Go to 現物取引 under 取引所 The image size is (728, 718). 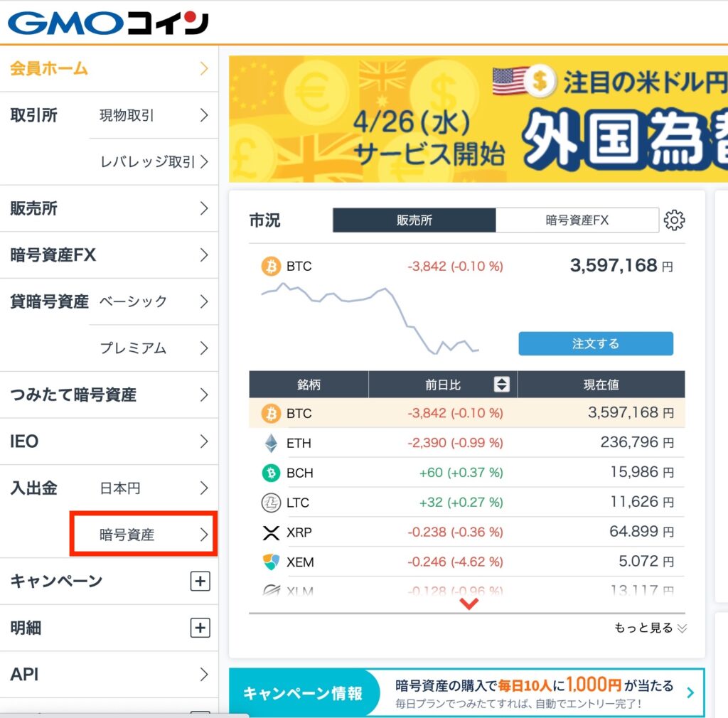pyautogui.click(x=154, y=115)
